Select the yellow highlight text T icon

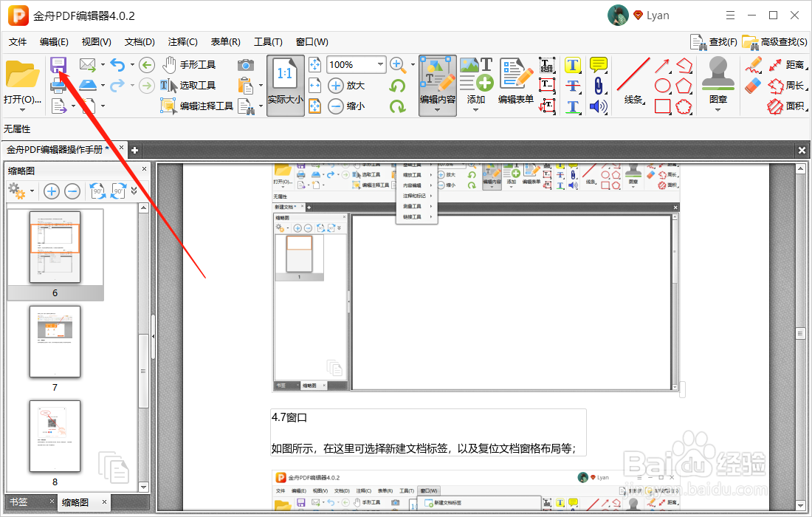click(572, 65)
